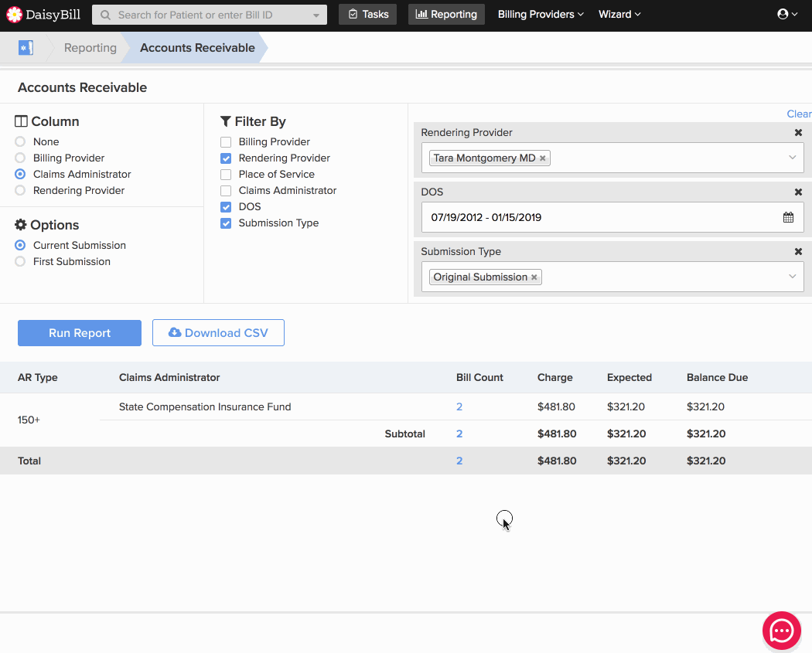
Task: Click the Accounts Receivable breadcrumb
Action: pyautogui.click(x=197, y=48)
